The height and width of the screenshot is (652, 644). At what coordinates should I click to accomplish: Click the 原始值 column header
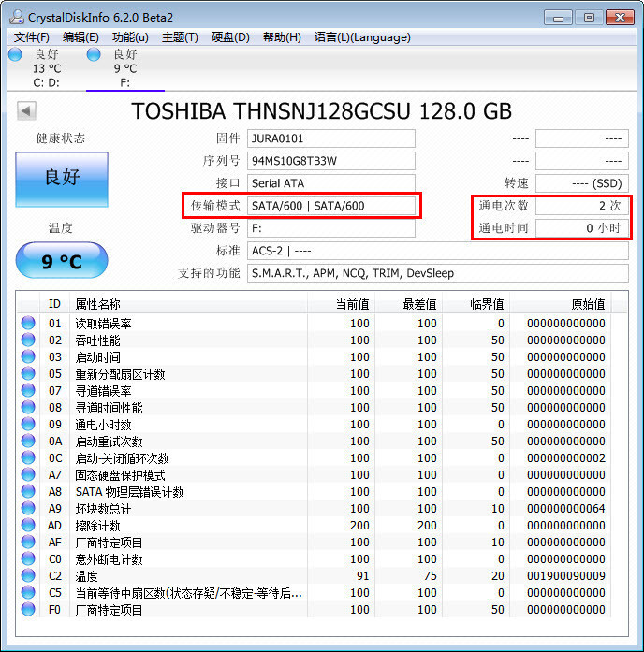tap(560, 304)
